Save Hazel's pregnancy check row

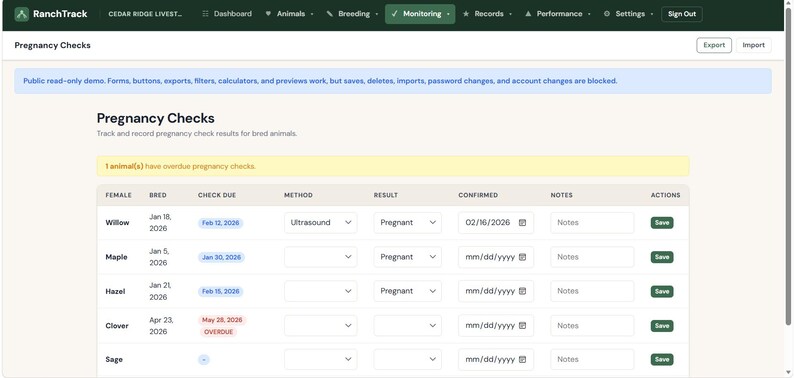click(x=662, y=291)
